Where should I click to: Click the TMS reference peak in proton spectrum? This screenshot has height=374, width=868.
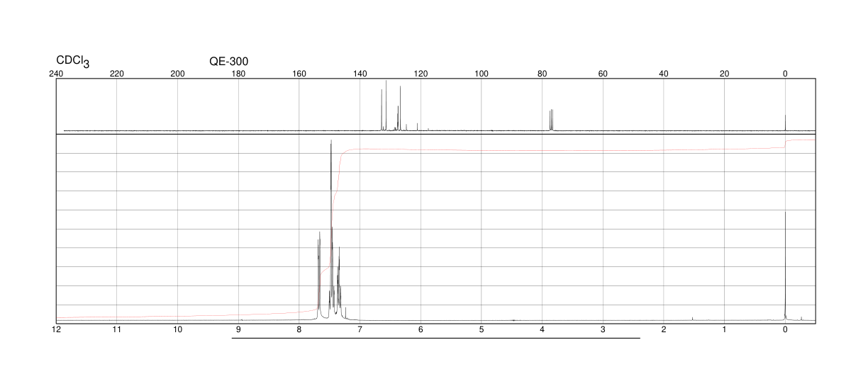tap(785, 266)
